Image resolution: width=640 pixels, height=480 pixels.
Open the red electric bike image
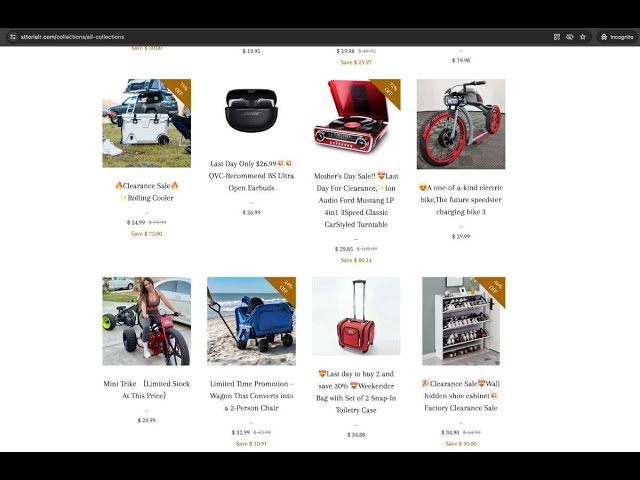461,124
